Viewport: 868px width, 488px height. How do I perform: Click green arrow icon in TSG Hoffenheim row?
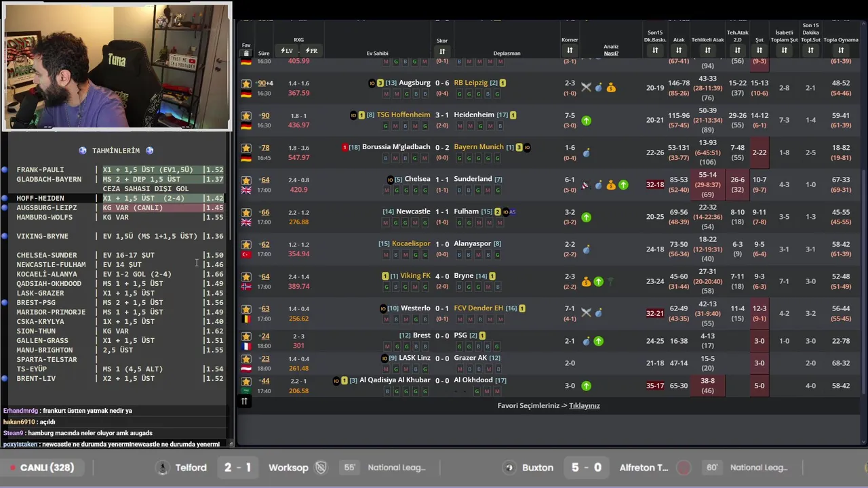click(587, 121)
